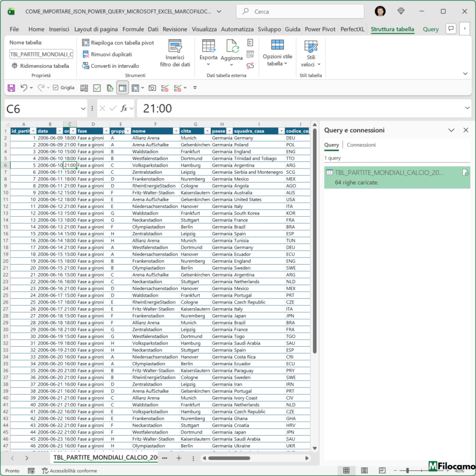Image resolution: width=476 pixels, height=476 pixels.
Task: Undo the last action
Action: click(24, 88)
